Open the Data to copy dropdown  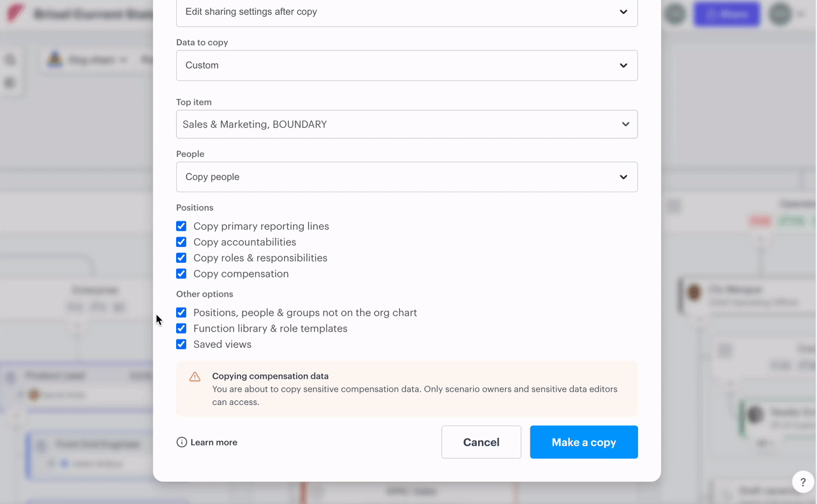407,66
